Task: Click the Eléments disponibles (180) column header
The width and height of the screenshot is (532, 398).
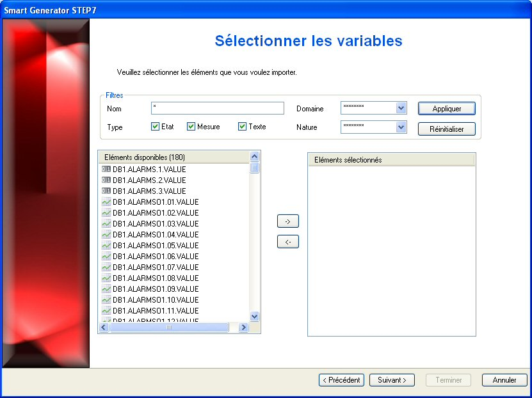Action: (173, 157)
